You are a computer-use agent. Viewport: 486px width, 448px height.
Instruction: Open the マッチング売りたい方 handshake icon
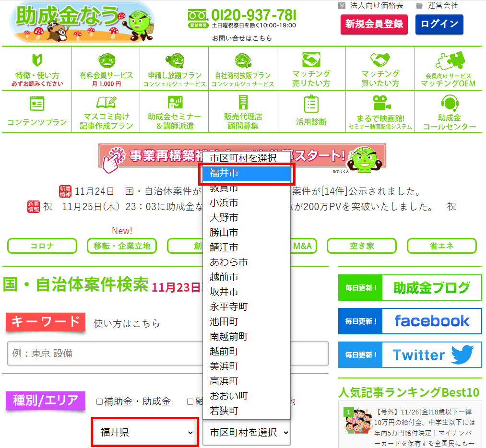pos(311,59)
